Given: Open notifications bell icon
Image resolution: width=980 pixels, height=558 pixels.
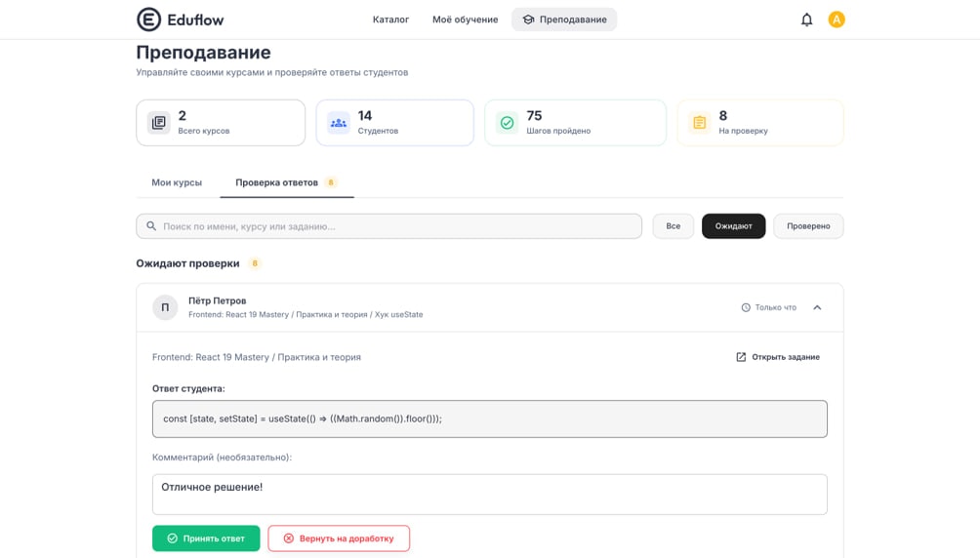Looking at the screenshot, I should tap(807, 20).
